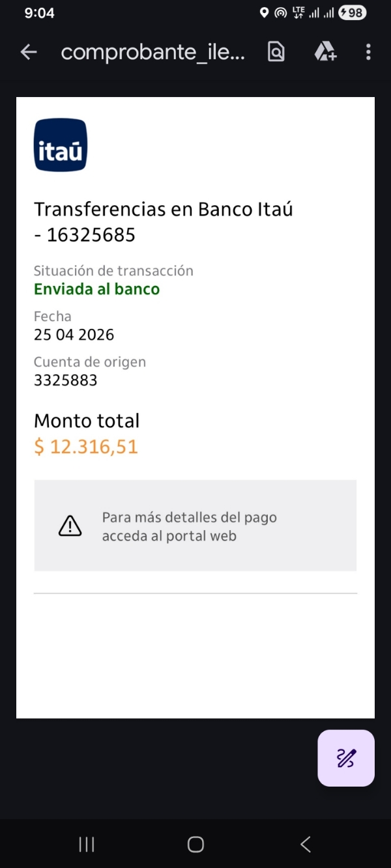This screenshot has width=391, height=868.
Task: Tap the comprobante file name title
Action: click(x=153, y=52)
